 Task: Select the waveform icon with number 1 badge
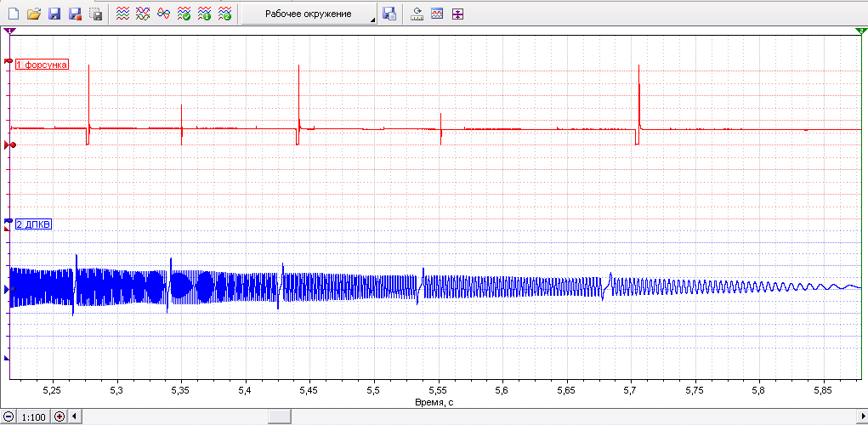click(204, 14)
